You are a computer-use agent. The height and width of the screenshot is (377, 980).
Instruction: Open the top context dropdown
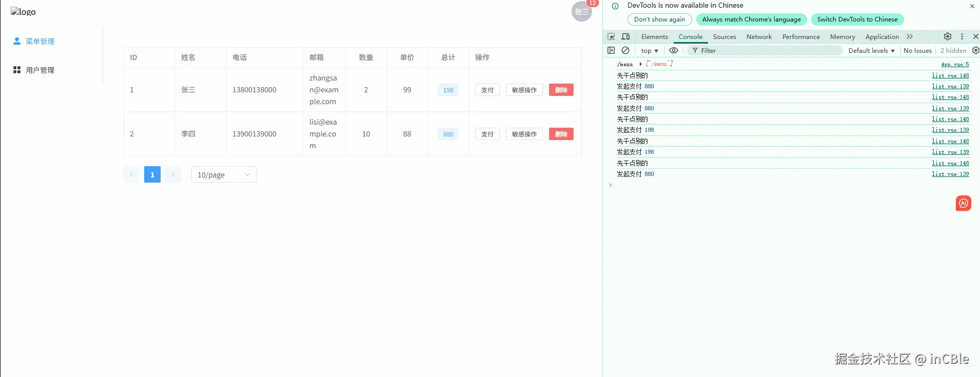pos(649,50)
